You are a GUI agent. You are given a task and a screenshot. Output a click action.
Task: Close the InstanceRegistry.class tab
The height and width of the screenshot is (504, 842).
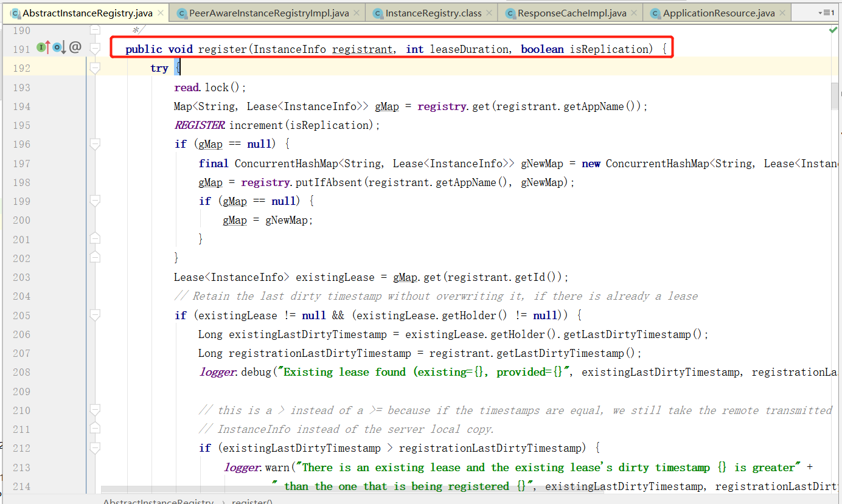pyautogui.click(x=489, y=13)
